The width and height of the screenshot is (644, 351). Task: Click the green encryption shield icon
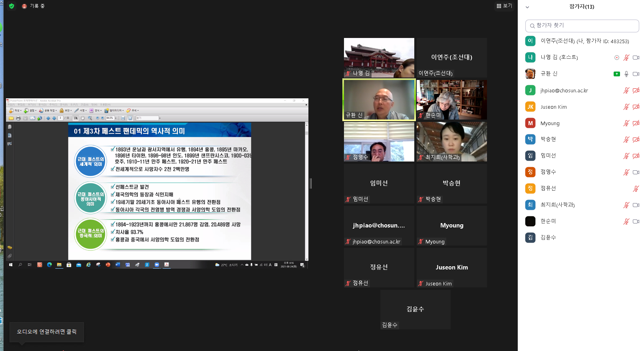coord(12,6)
